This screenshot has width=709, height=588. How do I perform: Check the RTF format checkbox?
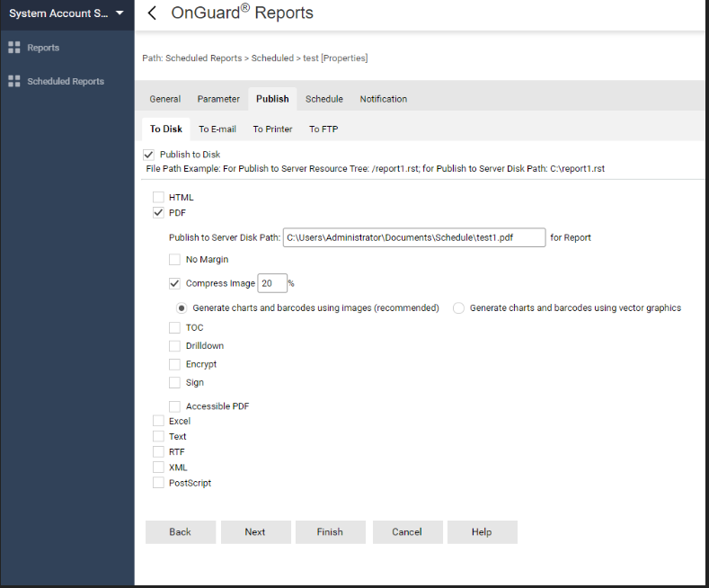click(x=158, y=452)
